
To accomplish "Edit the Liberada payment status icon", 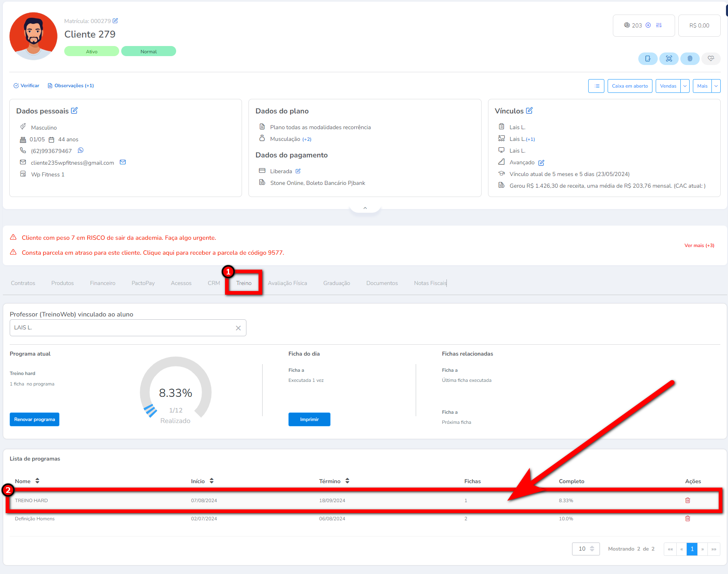I will pyautogui.click(x=298, y=171).
